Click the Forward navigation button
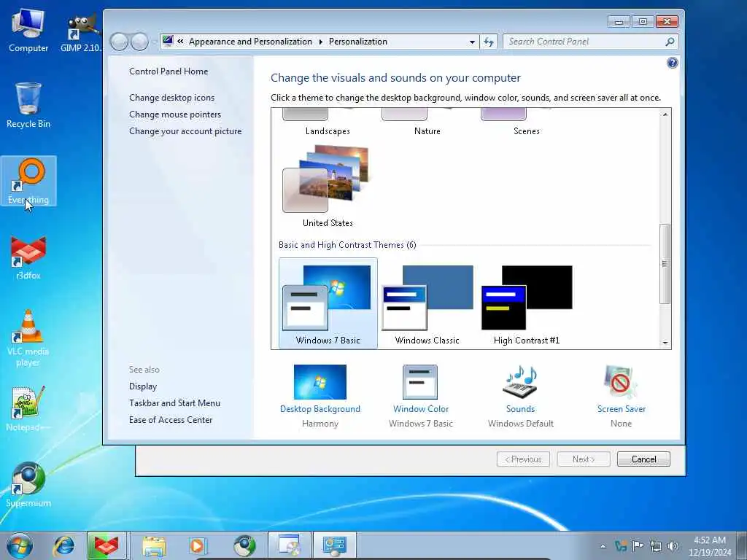747x560 pixels. [x=139, y=42]
